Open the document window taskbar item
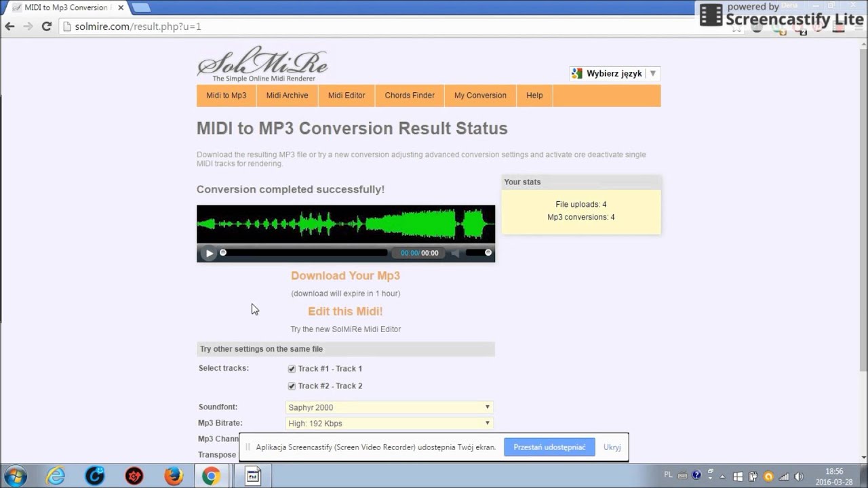868x488 pixels. pos(252,476)
